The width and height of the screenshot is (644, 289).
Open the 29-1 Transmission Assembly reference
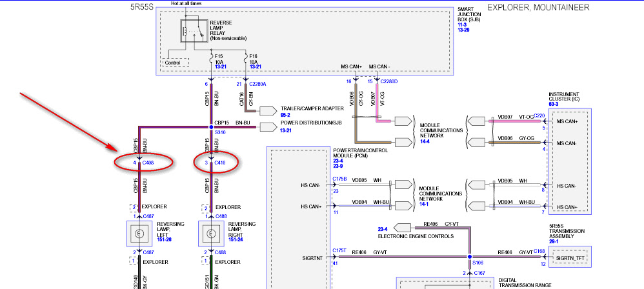(554, 242)
